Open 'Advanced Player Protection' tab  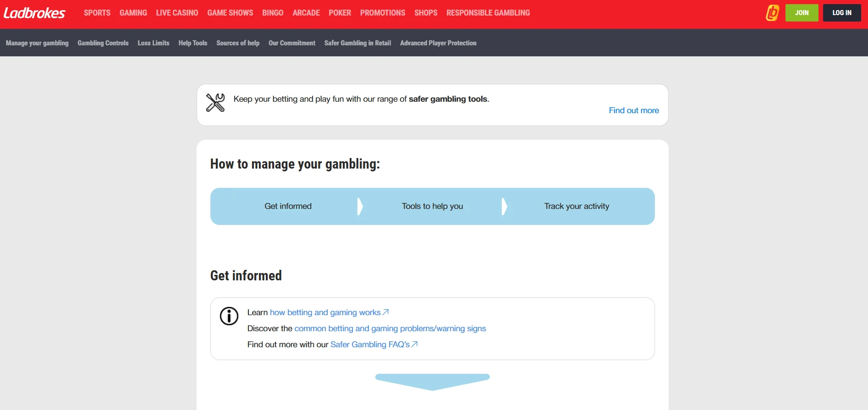pos(438,43)
